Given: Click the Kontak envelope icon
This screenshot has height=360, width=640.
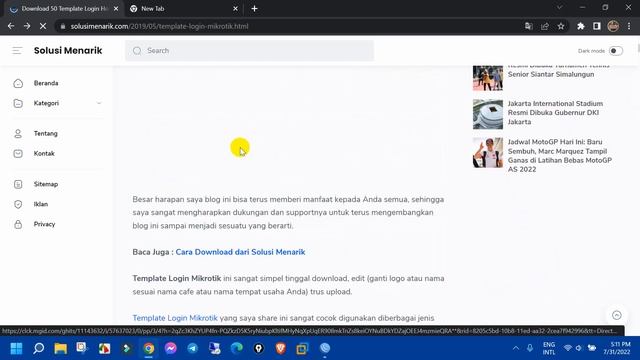Looking at the screenshot, I should (x=18, y=153).
